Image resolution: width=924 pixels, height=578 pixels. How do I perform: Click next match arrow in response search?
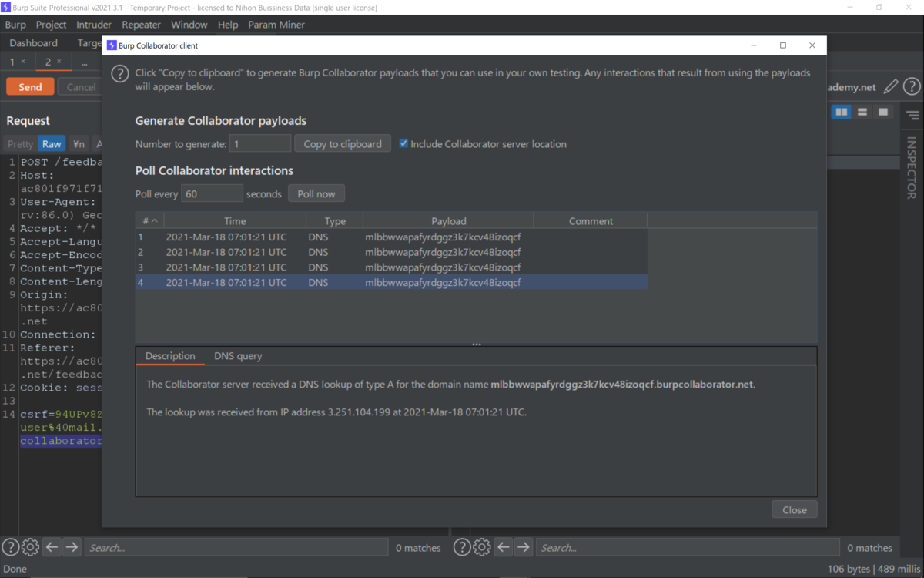click(x=524, y=547)
